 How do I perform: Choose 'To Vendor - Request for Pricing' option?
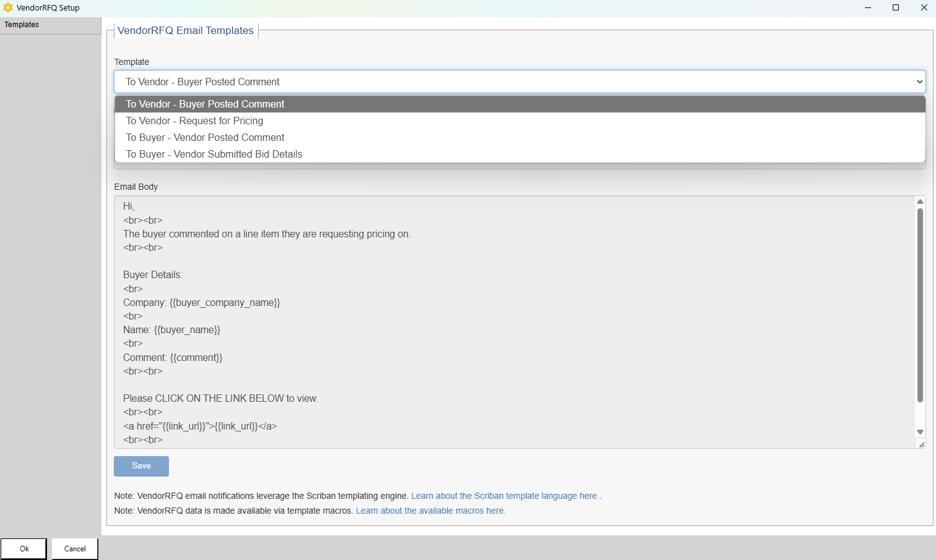pyautogui.click(x=195, y=121)
